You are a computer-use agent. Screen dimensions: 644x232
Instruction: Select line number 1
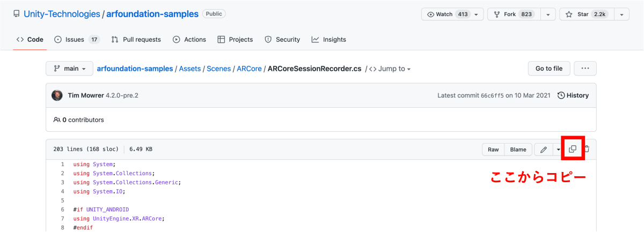click(x=62, y=164)
